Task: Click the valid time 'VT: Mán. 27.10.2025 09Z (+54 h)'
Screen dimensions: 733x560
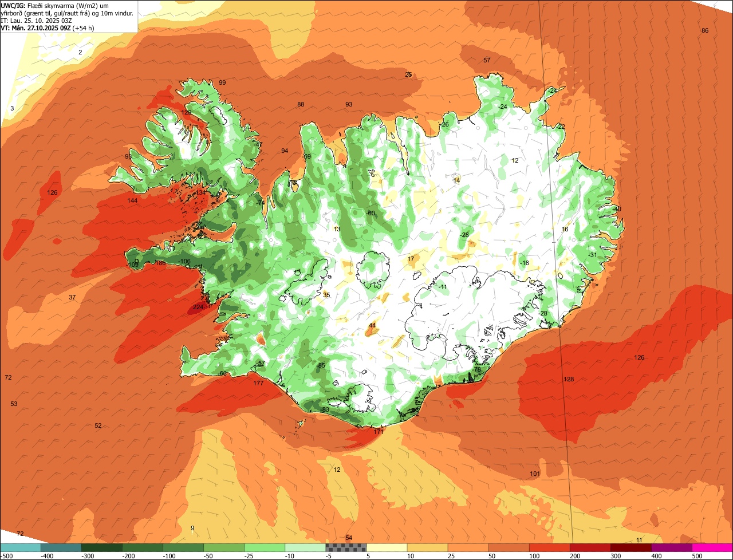Action: coord(48,27)
